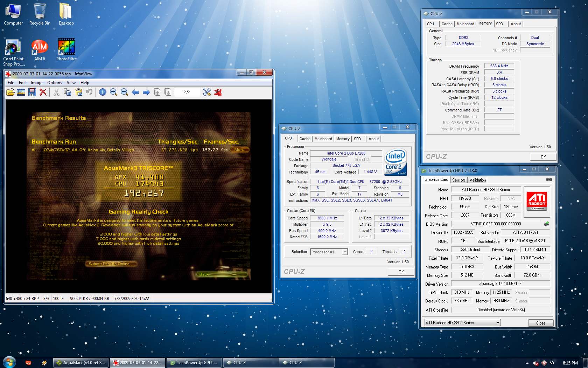Viewport: 588px width, 368px height.
Task: Click 640 x 480 x 24 BPP status entry
Action: (22, 299)
